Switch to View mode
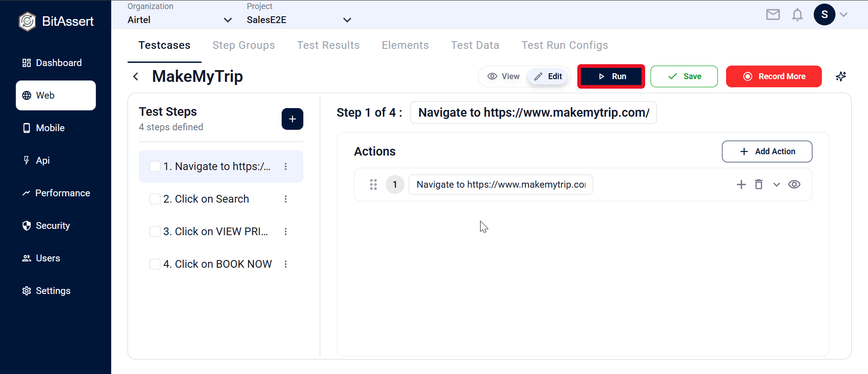Viewport: 868px width, 374px height. [504, 76]
